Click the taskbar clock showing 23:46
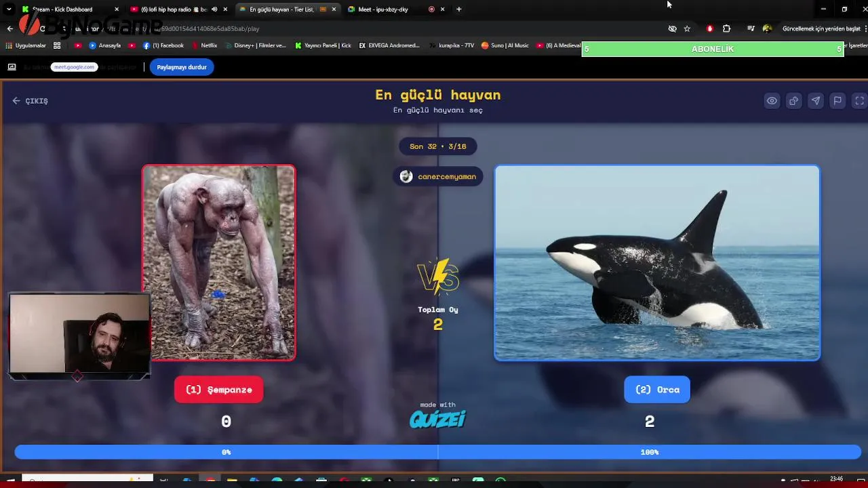Viewport: 868px width, 488px height. click(836, 479)
